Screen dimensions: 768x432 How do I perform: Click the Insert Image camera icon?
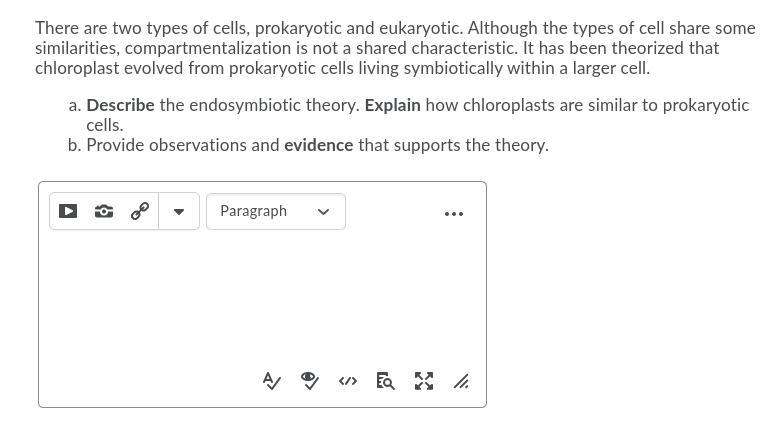(x=104, y=211)
